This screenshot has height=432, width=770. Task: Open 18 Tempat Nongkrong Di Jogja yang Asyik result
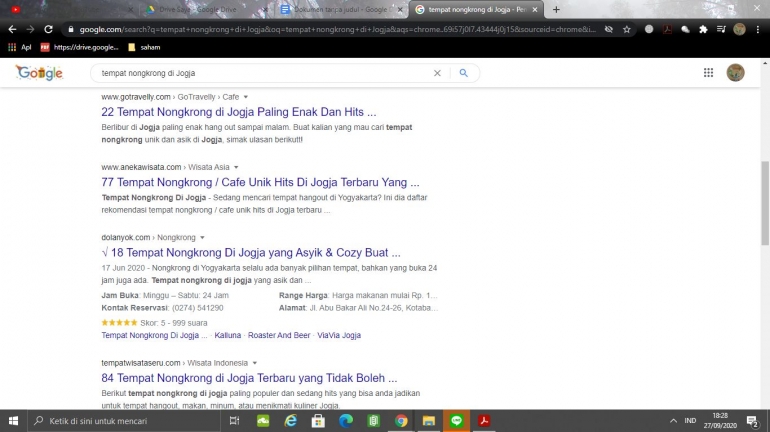(251, 252)
